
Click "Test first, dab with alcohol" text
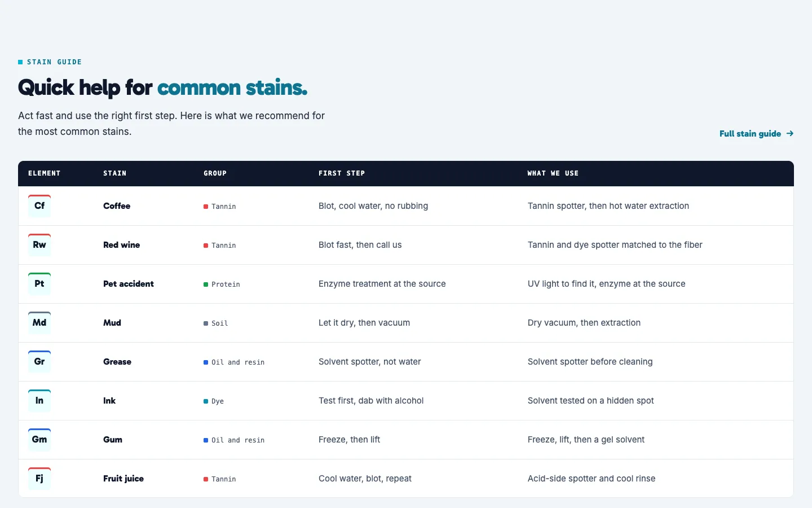[x=371, y=401]
